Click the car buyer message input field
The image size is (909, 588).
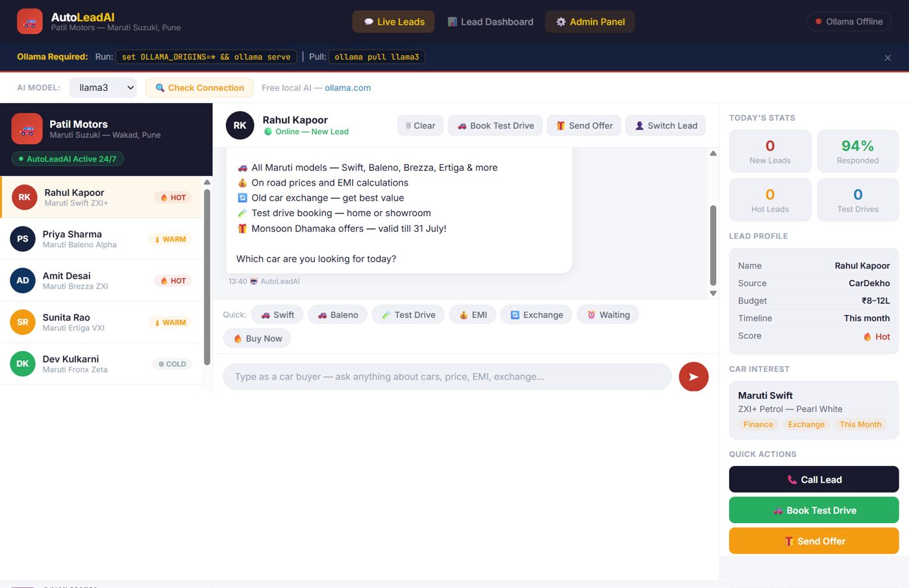click(447, 376)
